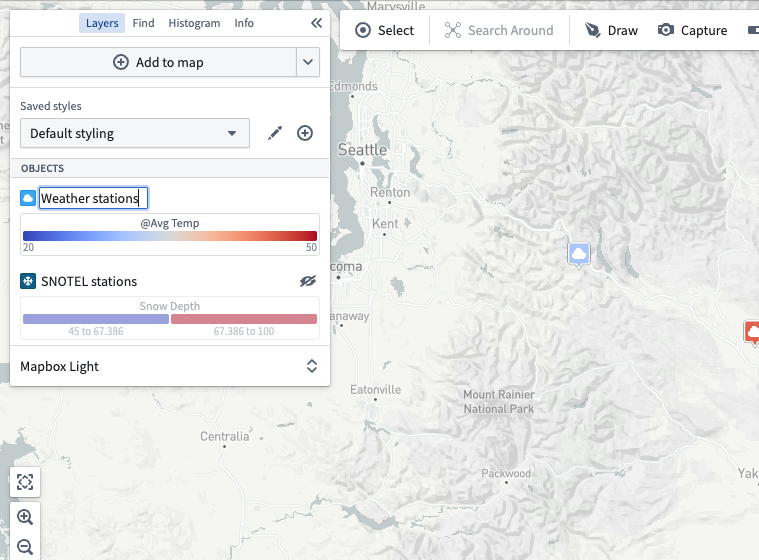Click the @Avg Temp color gradient bar
The image size is (759, 560).
tap(170, 236)
